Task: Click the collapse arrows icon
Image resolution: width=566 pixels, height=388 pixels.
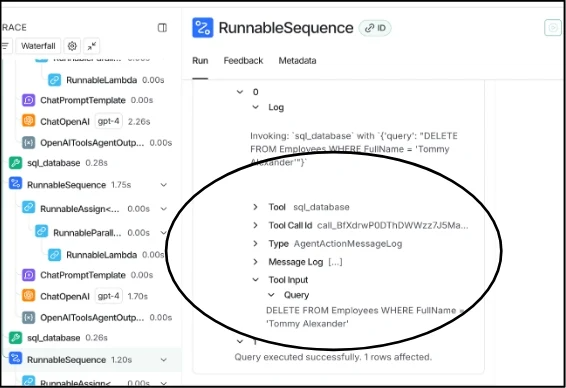Action: (92, 46)
